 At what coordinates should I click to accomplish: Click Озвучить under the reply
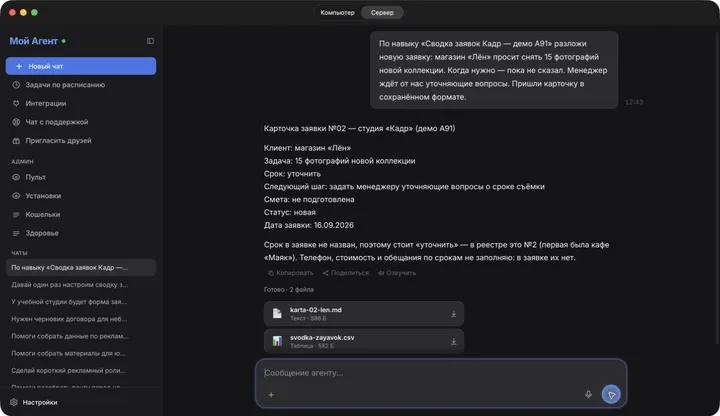(397, 273)
